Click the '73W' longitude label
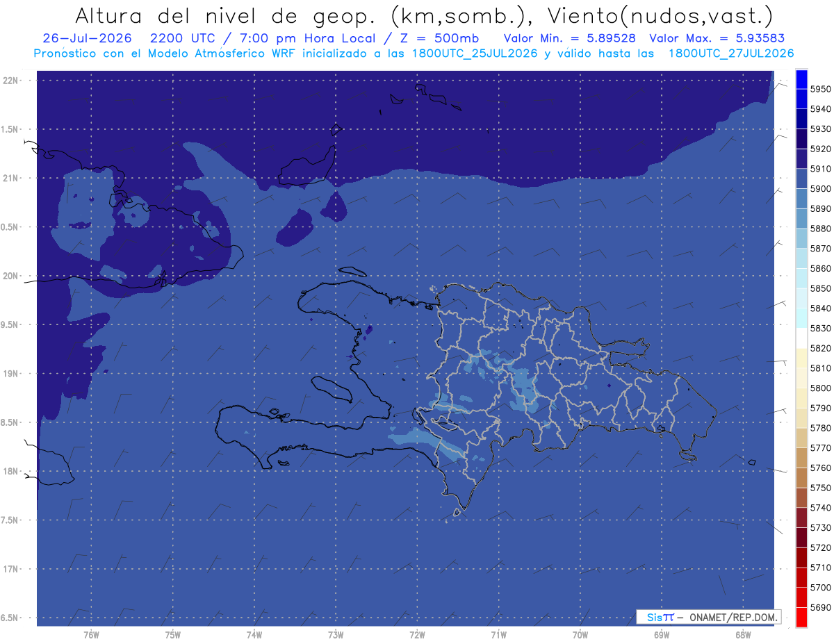 pyautogui.click(x=336, y=634)
